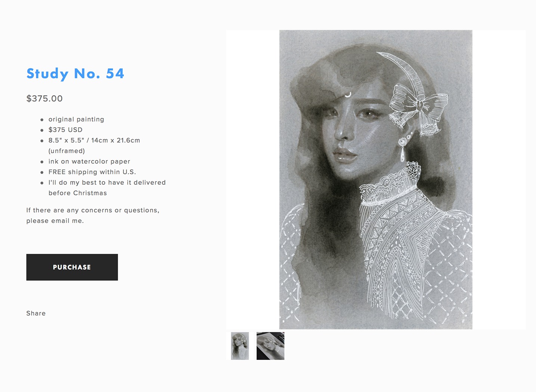536x392 pixels.
Task: Click the white bow in the painting
Action: tap(418, 108)
